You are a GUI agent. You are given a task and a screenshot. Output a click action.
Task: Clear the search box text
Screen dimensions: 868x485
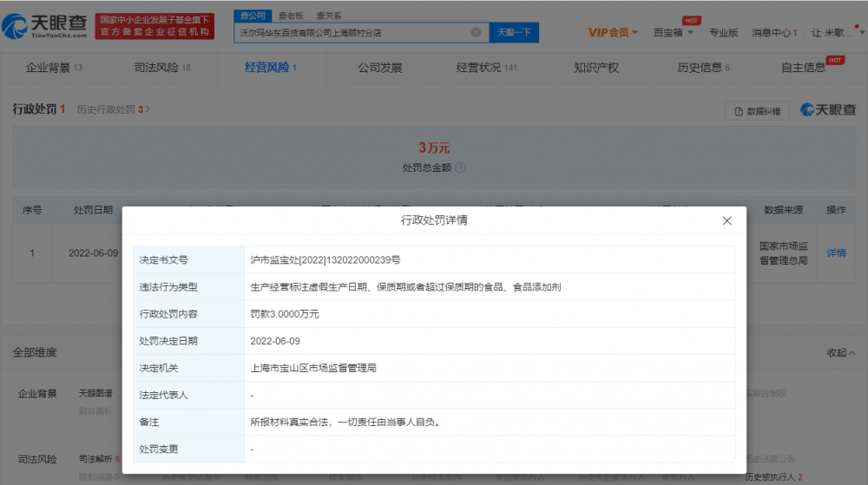(x=476, y=33)
